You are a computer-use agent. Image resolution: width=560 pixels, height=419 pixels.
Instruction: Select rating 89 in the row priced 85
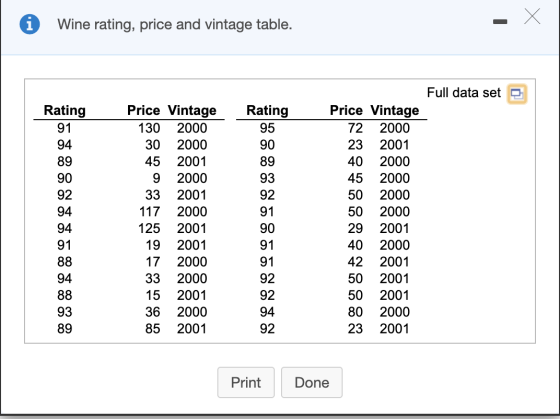(x=64, y=329)
